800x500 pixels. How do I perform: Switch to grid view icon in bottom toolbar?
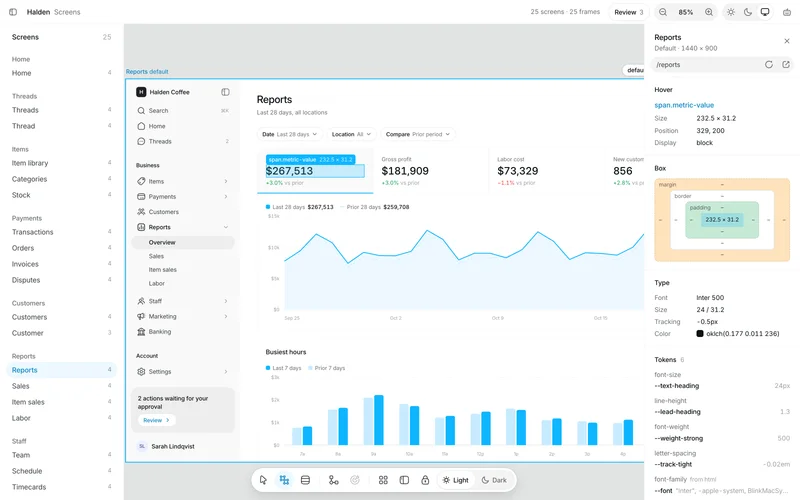[383, 480]
